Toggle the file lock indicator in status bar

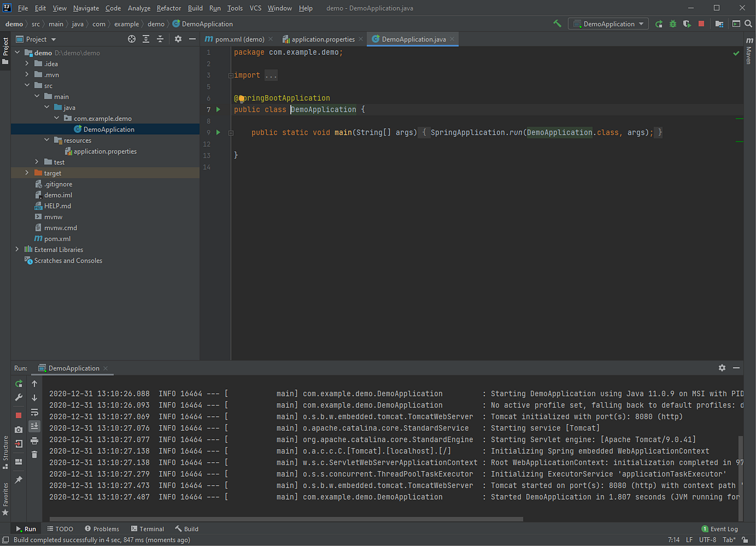(746, 540)
